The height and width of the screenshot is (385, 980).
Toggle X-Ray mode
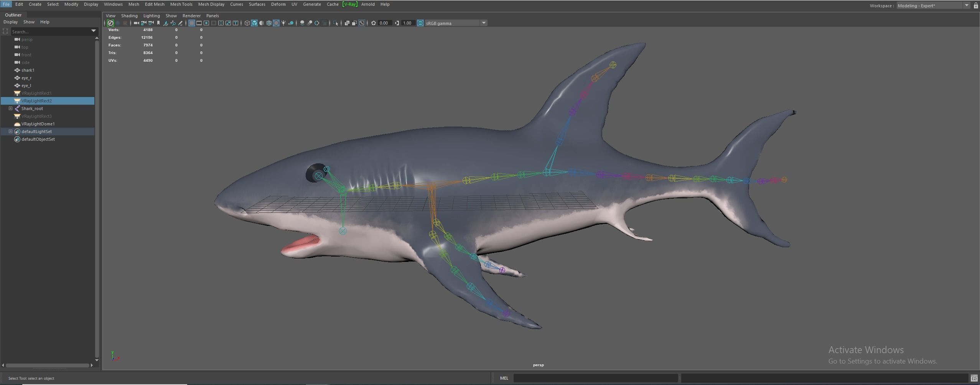[x=347, y=23]
